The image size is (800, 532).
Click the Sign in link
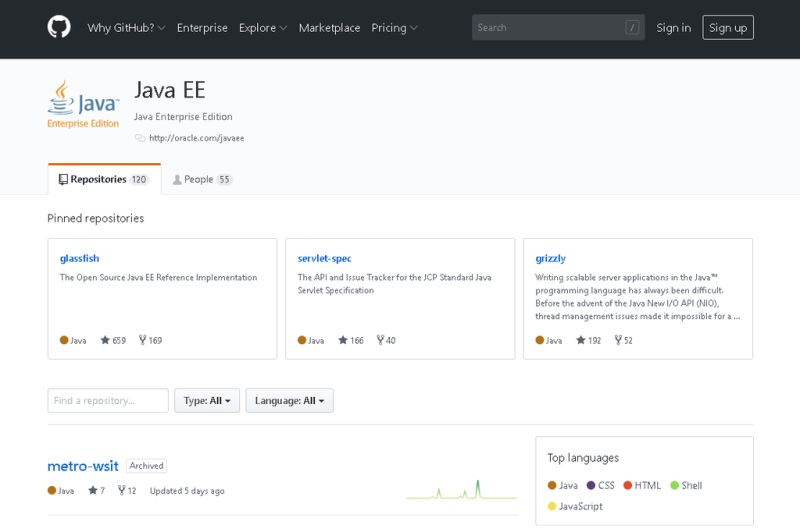673,28
